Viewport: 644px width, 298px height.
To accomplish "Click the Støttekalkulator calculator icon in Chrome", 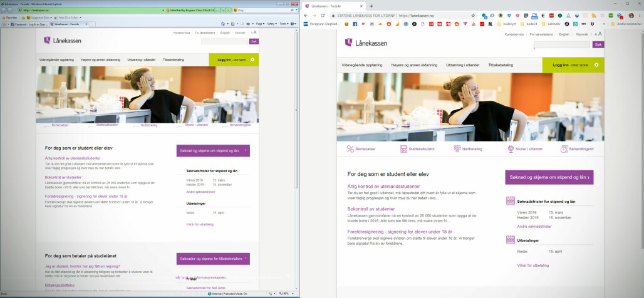I will [x=403, y=149].
